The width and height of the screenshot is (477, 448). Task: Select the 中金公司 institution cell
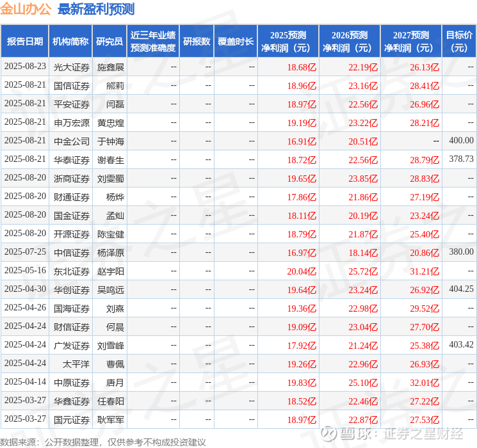(x=72, y=141)
